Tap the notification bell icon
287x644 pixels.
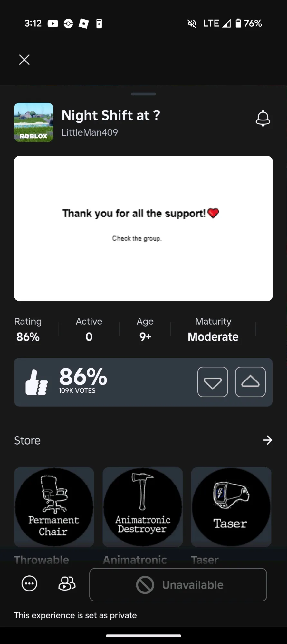263,118
